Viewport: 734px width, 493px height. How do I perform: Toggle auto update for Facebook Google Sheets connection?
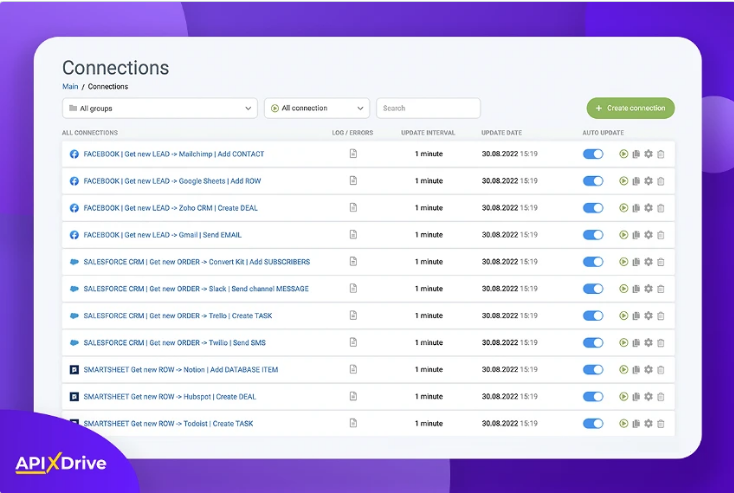(593, 181)
